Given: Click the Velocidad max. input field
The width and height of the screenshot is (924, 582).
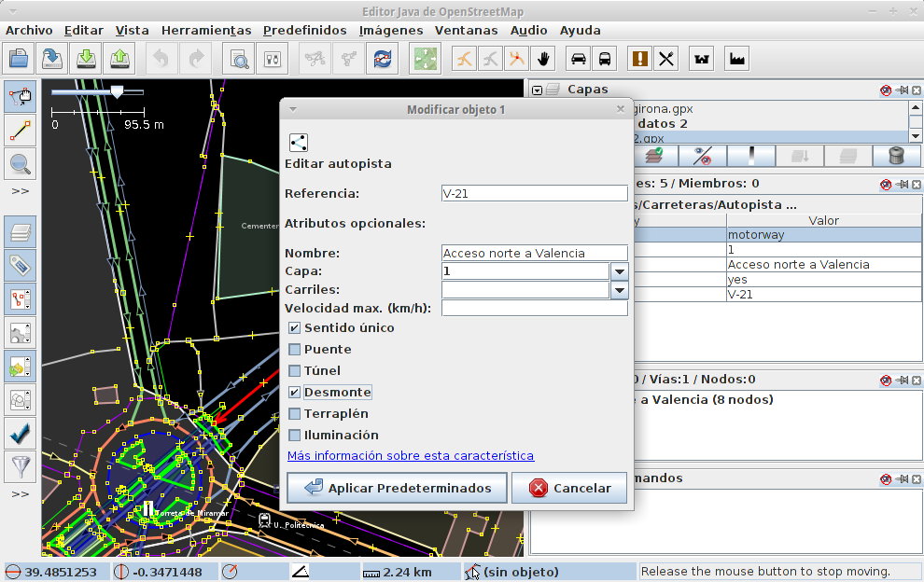Looking at the screenshot, I should click(534, 308).
